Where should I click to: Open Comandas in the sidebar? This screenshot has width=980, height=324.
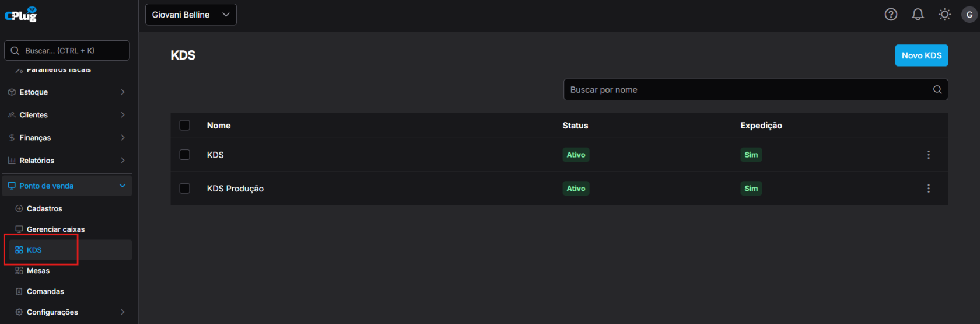(45, 291)
